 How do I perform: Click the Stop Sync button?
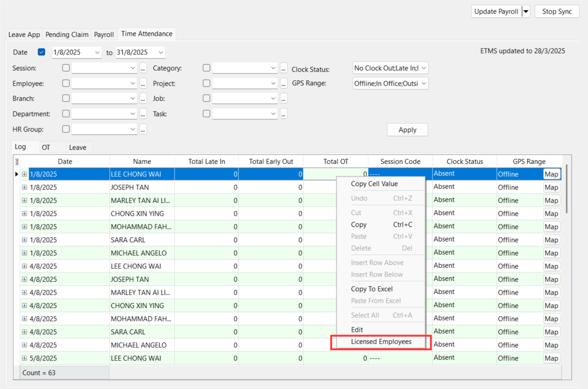(557, 12)
